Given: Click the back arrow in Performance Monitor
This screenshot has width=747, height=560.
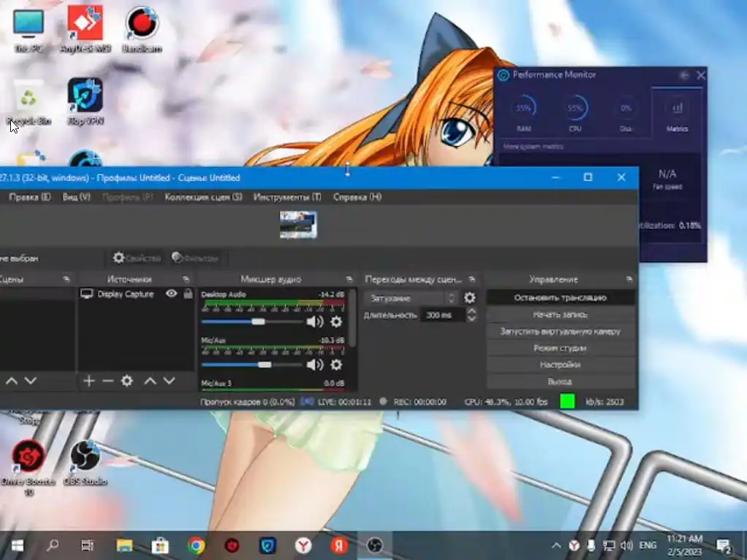Looking at the screenshot, I should [684, 75].
